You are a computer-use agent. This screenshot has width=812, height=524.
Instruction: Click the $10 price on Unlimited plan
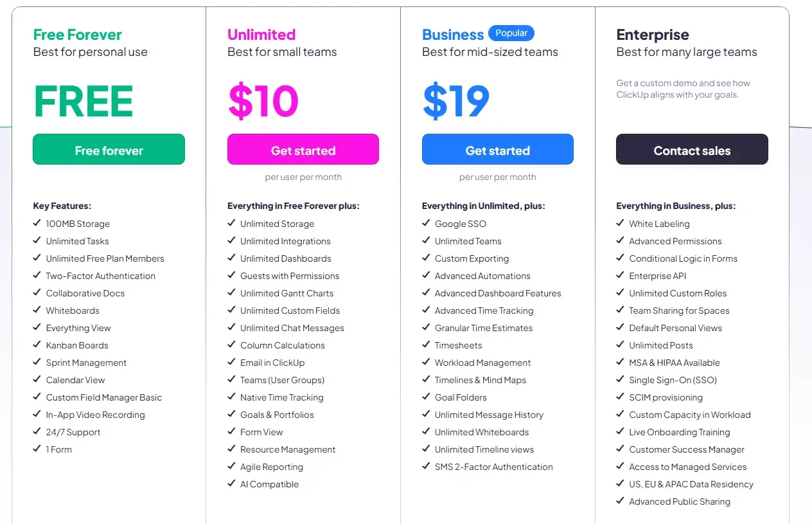coord(263,100)
